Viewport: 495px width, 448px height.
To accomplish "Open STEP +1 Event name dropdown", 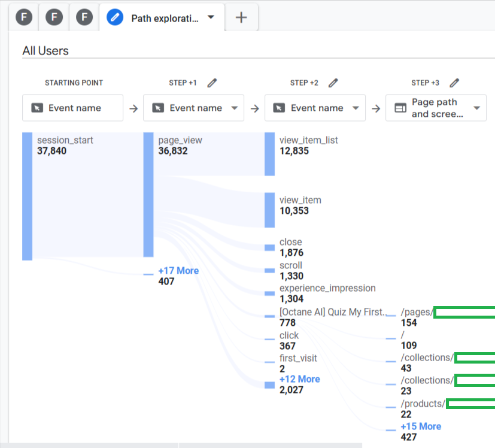I will (x=193, y=108).
